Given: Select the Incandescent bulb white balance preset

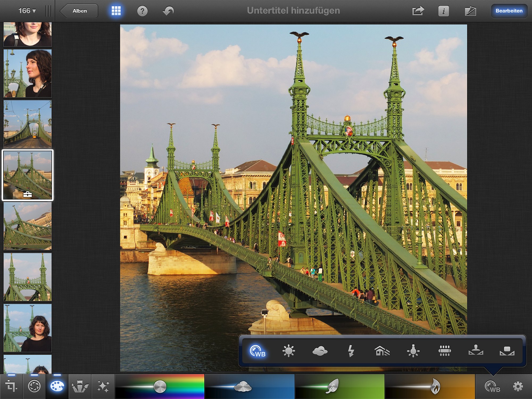Looking at the screenshot, I should tap(413, 351).
